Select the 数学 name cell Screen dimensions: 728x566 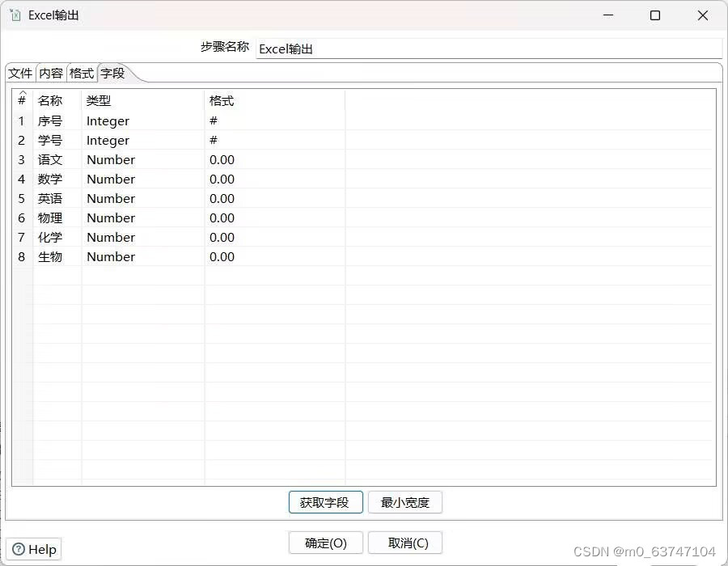click(x=57, y=179)
